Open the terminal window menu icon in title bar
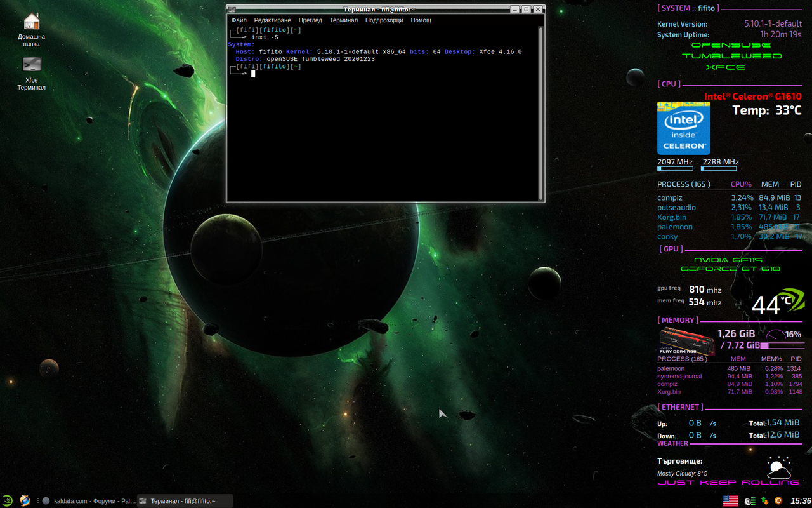 coord(232,10)
